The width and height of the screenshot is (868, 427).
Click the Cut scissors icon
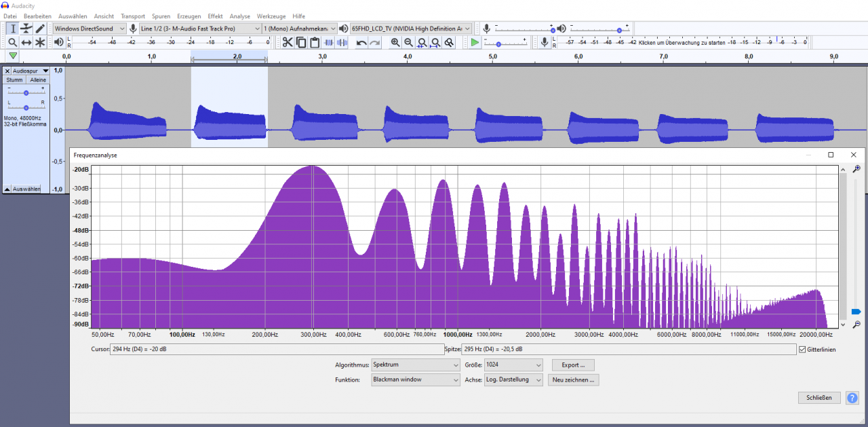(288, 43)
